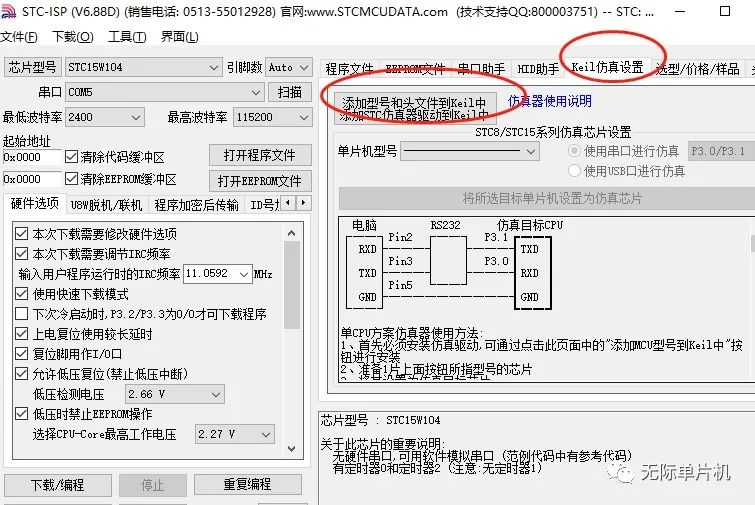Click the hardware options scrollbar thumb
Viewport: 755px width, 505px height.
[x=292, y=285]
